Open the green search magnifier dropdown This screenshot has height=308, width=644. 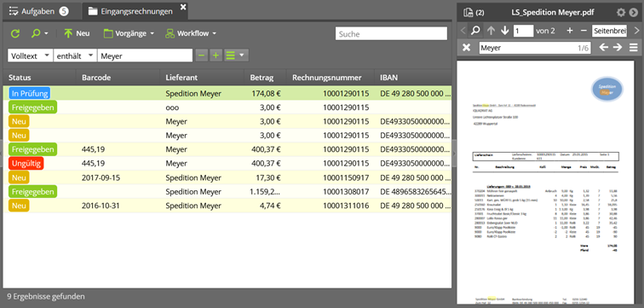pyautogui.click(x=40, y=34)
